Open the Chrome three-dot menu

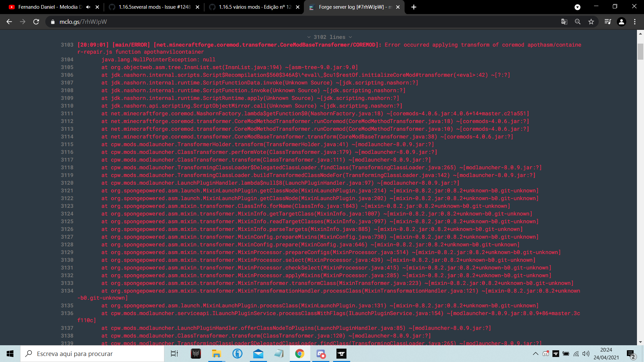[x=634, y=21]
